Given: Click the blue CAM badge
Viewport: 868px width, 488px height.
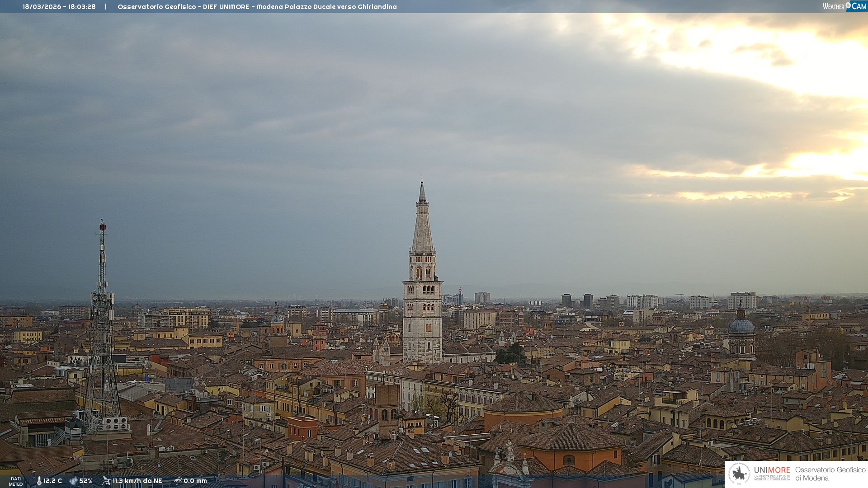Looking at the screenshot, I should click(859, 6).
